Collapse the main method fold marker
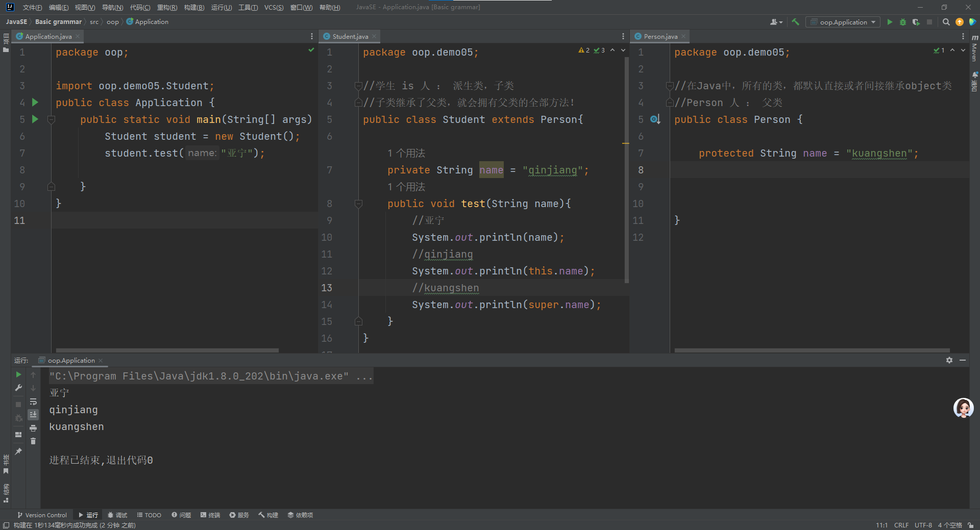Viewport: 980px width, 530px height. pyautogui.click(x=51, y=119)
